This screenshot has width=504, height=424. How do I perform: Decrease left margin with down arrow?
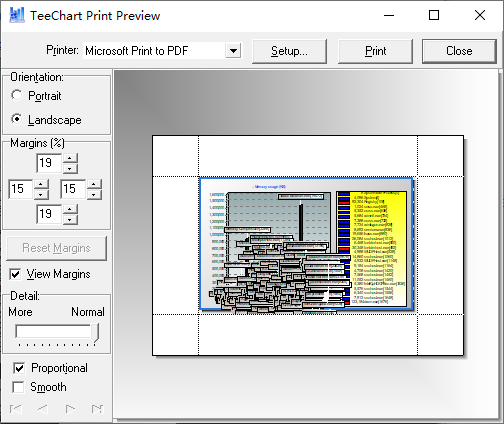click(x=41, y=194)
